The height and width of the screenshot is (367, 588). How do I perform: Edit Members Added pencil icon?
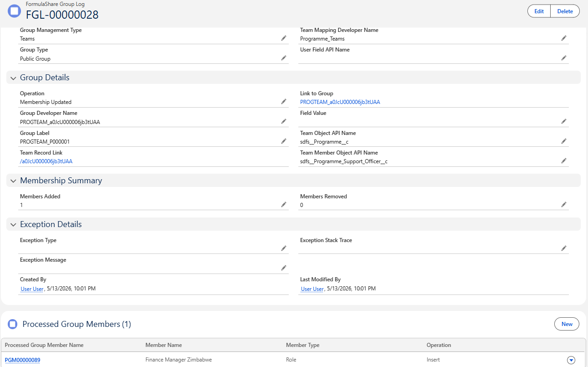click(284, 205)
